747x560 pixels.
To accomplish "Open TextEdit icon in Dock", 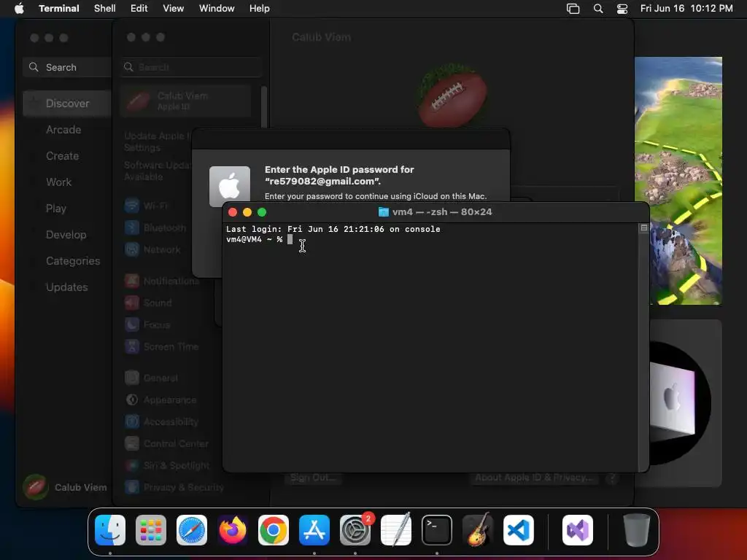I will tap(396, 530).
